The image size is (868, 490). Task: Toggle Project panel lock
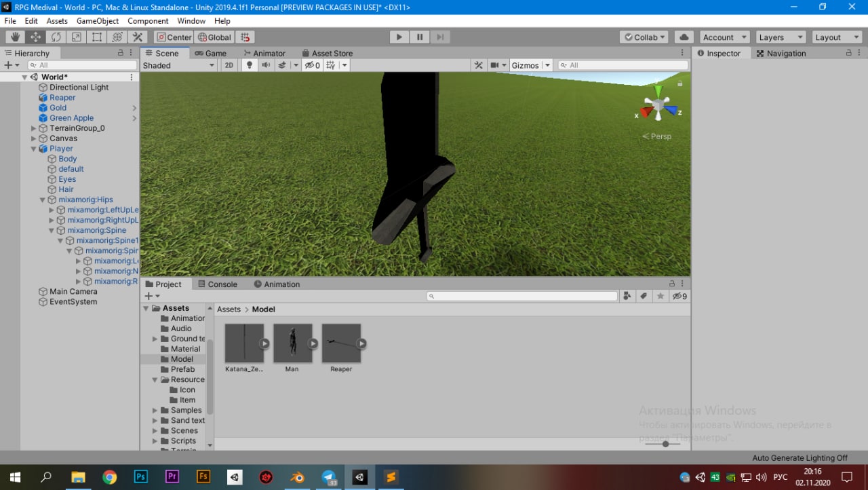(672, 284)
